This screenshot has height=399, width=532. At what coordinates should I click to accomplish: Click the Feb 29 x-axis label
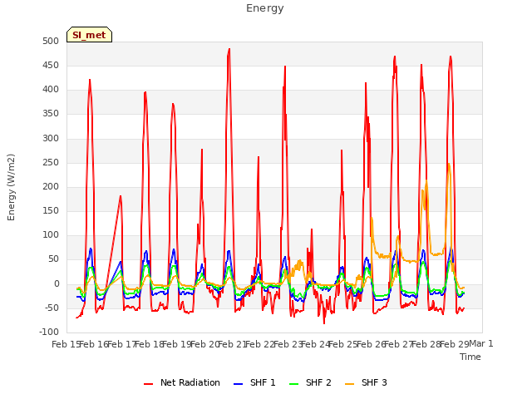(454, 344)
